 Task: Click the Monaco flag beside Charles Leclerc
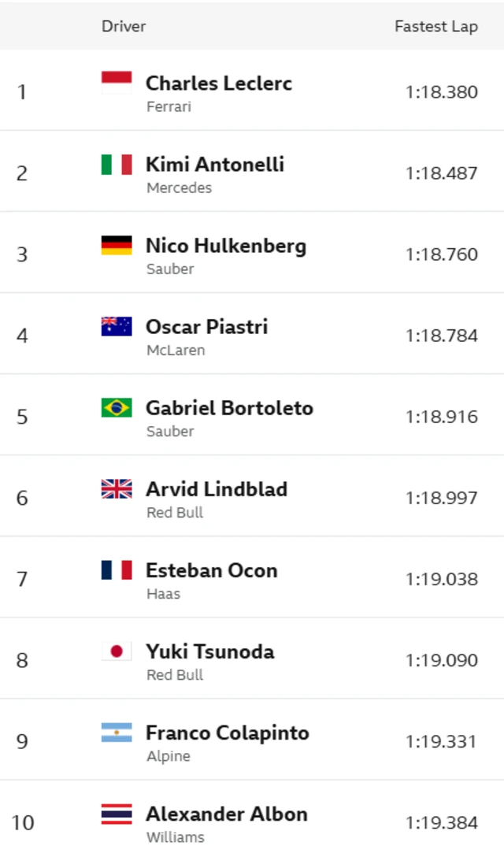click(x=117, y=83)
